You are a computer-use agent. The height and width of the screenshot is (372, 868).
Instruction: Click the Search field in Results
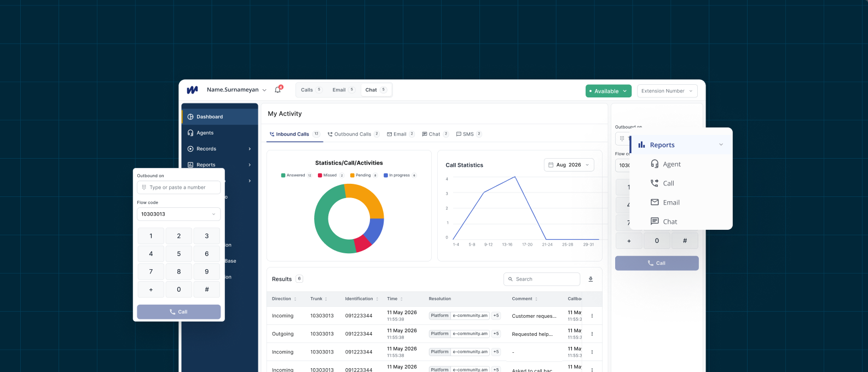point(542,279)
